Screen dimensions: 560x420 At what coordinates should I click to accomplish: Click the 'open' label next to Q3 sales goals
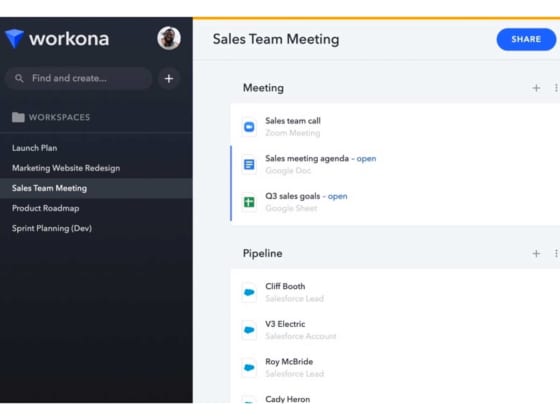click(x=338, y=196)
